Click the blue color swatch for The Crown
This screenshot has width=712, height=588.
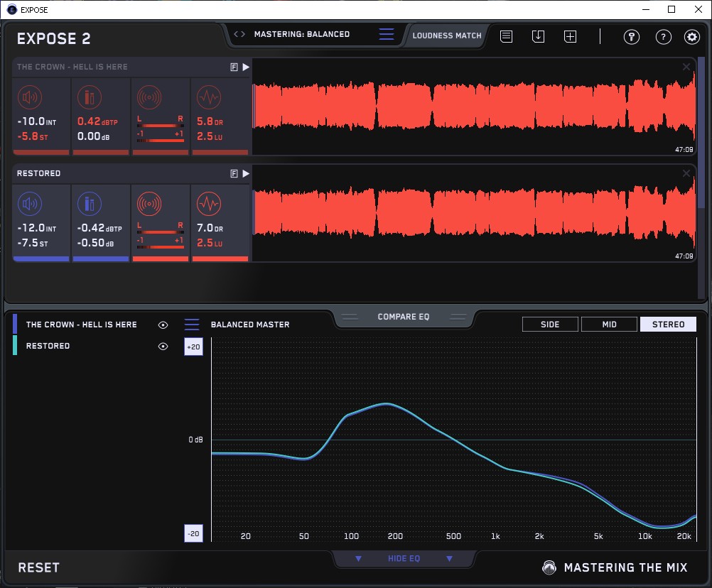click(15, 325)
